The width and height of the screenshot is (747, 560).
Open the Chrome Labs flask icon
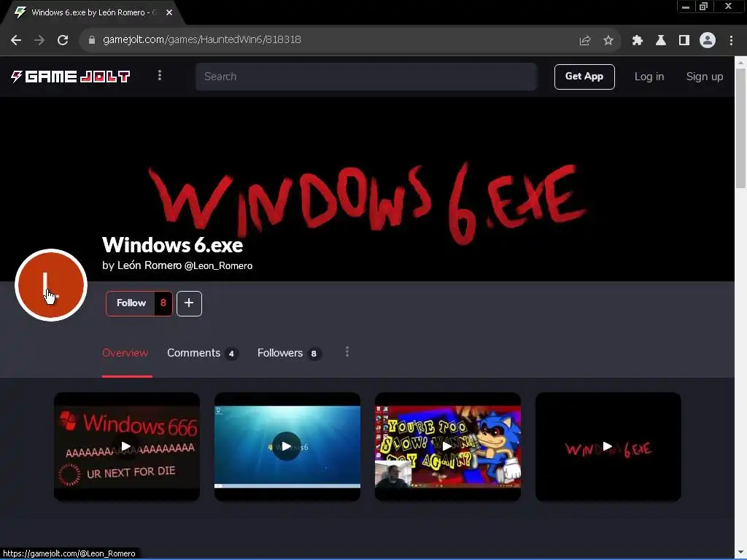[x=660, y=40]
